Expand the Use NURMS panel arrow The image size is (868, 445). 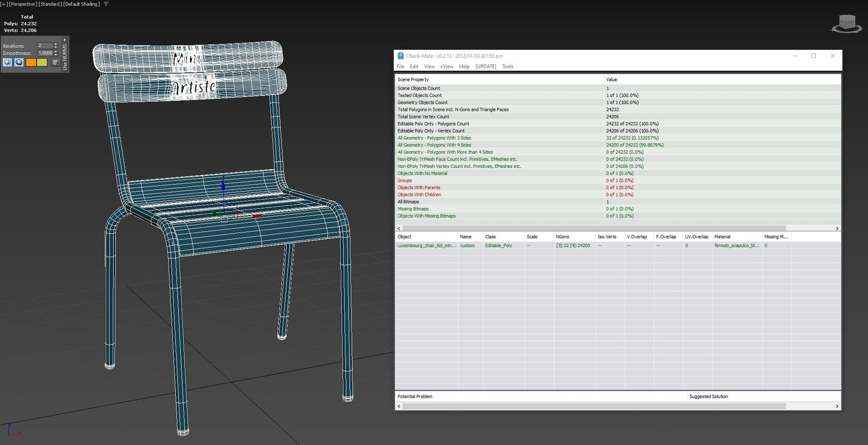coord(65,40)
